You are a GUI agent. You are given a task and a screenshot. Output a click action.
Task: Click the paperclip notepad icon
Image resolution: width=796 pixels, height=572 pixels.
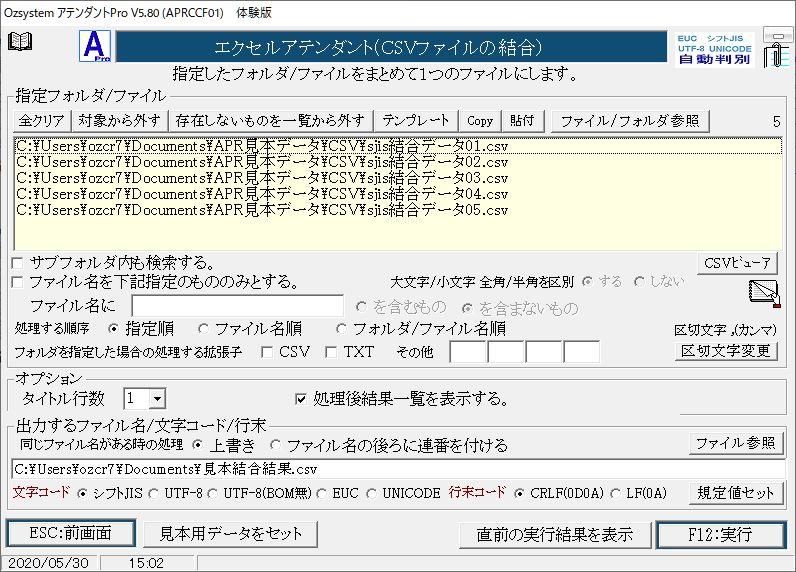(x=777, y=48)
